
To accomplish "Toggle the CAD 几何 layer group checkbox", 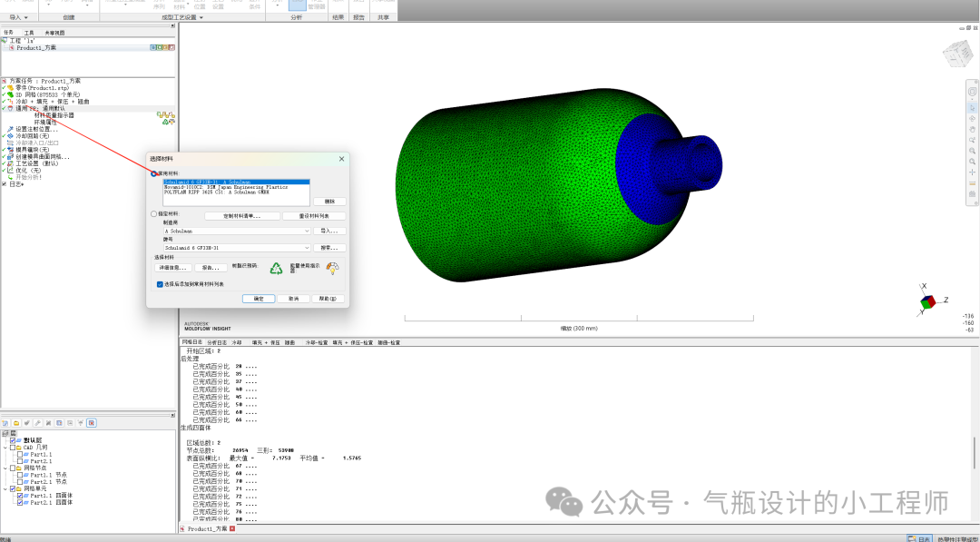I will coord(13,448).
